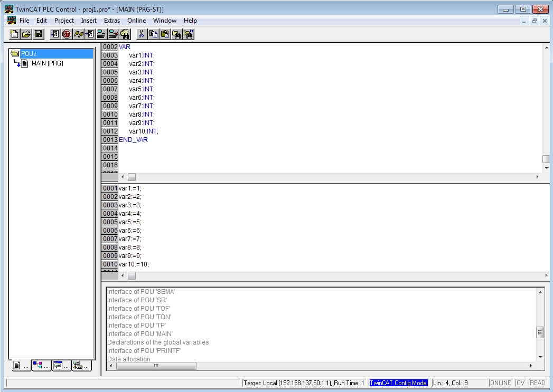Click the Paste toolbar icon
This screenshot has height=392, width=553.
165,34
